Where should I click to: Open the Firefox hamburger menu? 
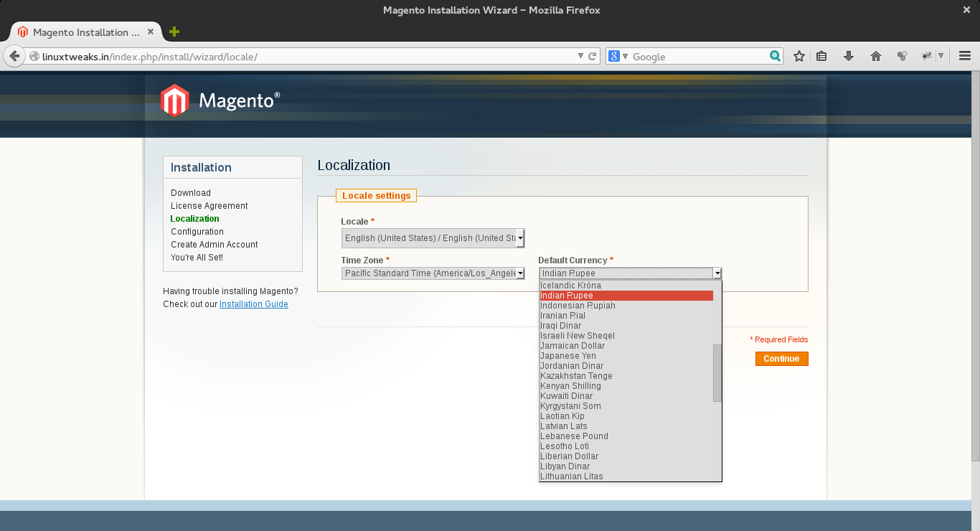coord(964,56)
